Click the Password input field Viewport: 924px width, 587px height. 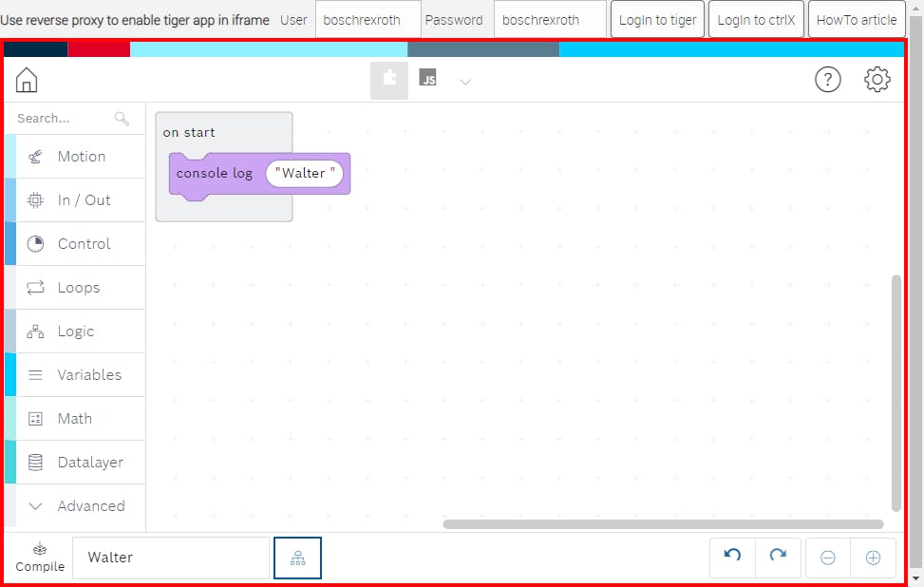pos(550,20)
